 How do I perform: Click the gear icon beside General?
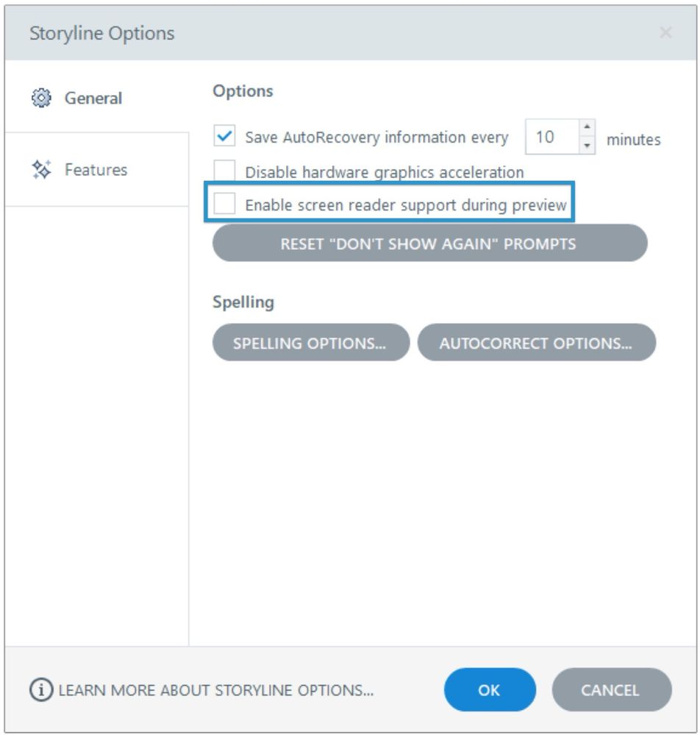click(40, 98)
